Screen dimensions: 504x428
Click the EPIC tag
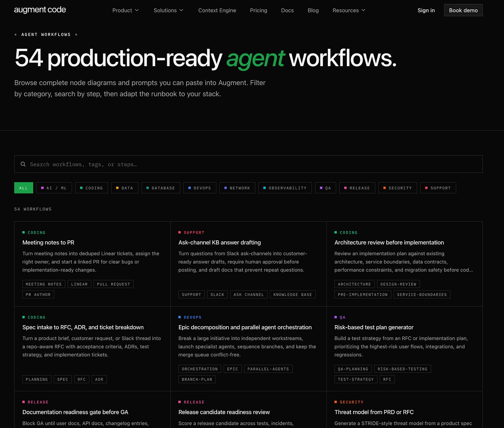pyautogui.click(x=233, y=369)
